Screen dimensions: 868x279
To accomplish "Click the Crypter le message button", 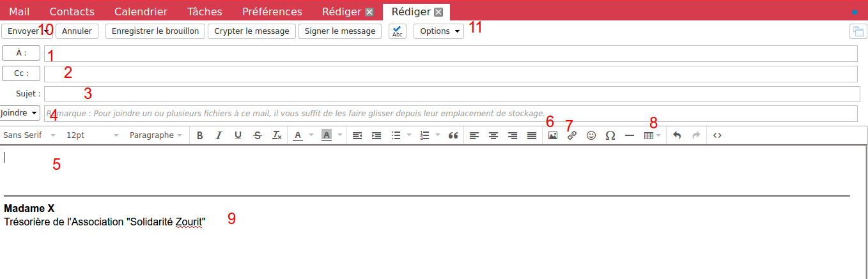I will [252, 31].
